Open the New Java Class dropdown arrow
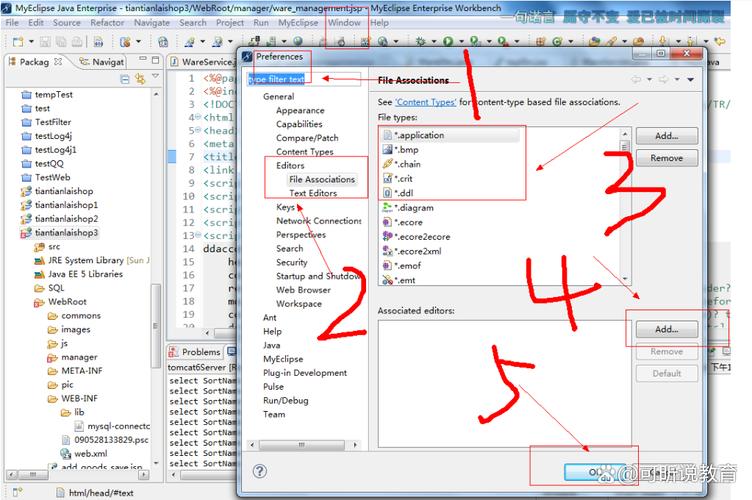This screenshot has width=752, height=500. (571, 42)
